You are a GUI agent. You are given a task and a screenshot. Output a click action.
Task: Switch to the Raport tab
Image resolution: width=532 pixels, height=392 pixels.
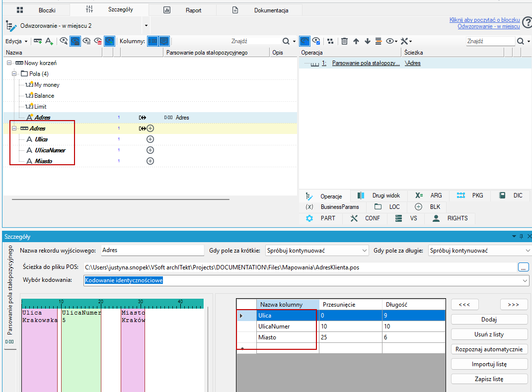point(182,10)
